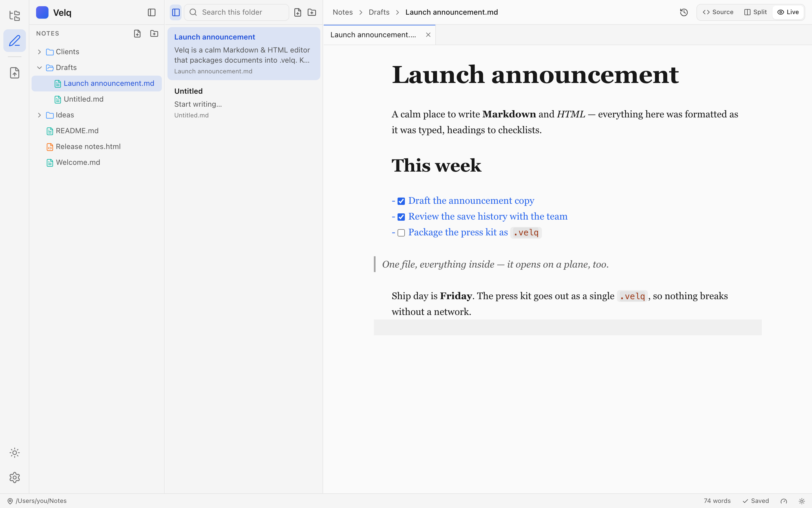Toggle the note list panel (blue panel icon)

(176, 12)
